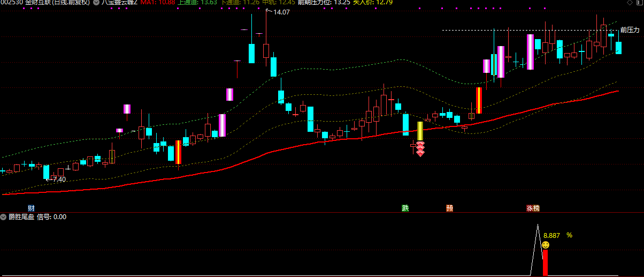
Task: Expand the 爵胜尾盘 indicator dropdown arrow
Action: pyautogui.click(x=4, y=217)
